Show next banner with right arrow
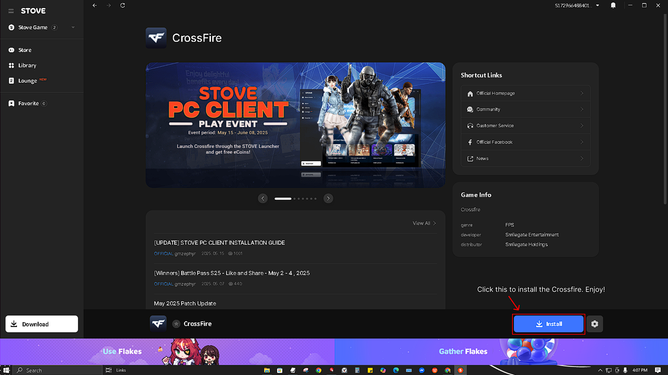668x375 pixels. click(x=328, y=199)
